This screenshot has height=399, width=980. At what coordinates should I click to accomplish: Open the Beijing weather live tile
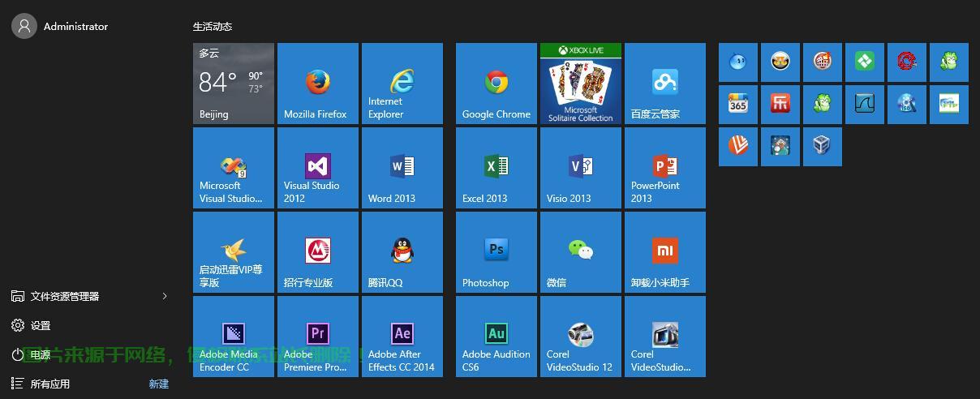coord(234,84)
